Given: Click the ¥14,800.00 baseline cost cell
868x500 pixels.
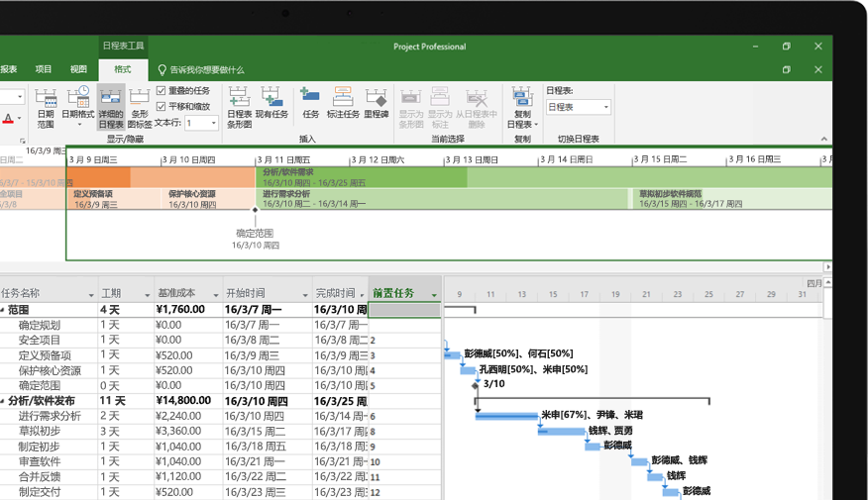Looking at the screenshot, I should [x=188, y=400].
